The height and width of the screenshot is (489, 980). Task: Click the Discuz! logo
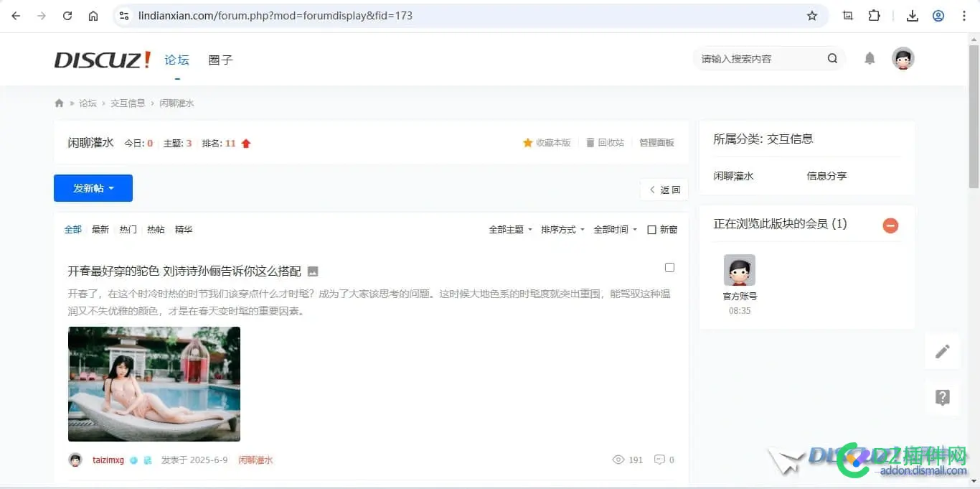(103, 60)
